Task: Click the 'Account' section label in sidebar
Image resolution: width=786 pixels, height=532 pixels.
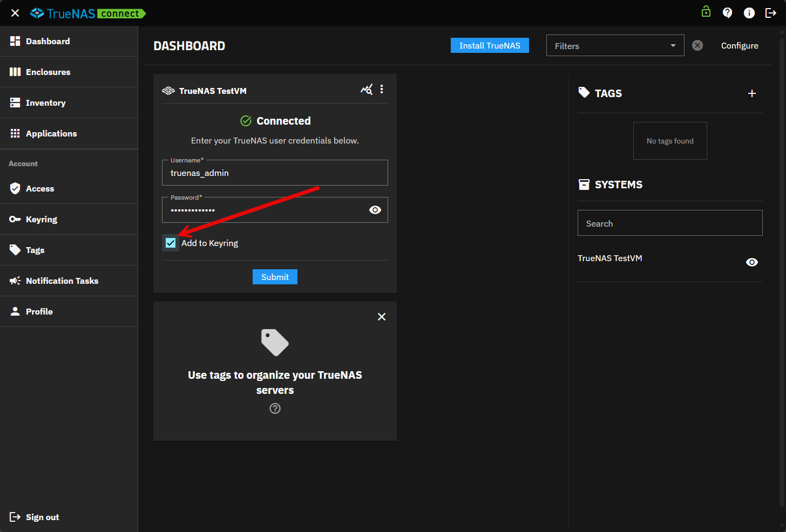Action: click(23, 163)
